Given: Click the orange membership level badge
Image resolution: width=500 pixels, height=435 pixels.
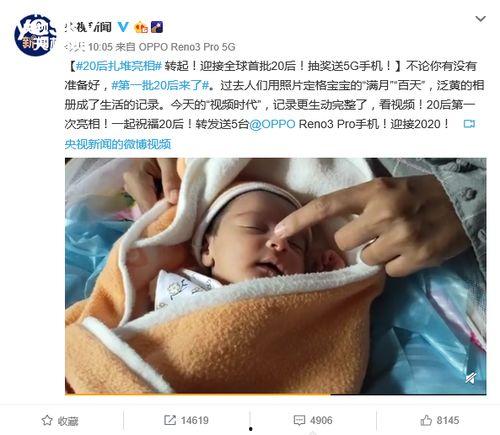Looking at the screenshot, I should pyautogui.click(x=141, y=27).
